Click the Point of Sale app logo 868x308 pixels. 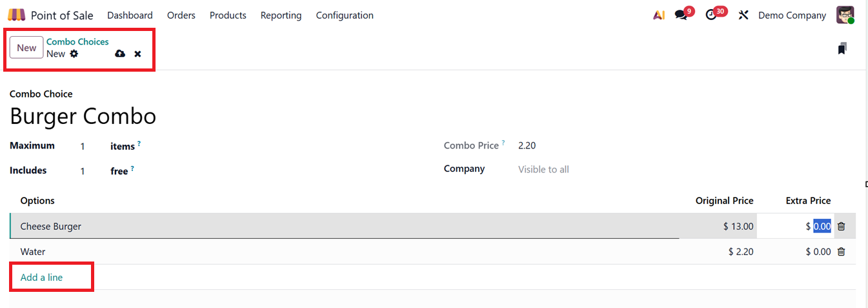coord(17,15)
